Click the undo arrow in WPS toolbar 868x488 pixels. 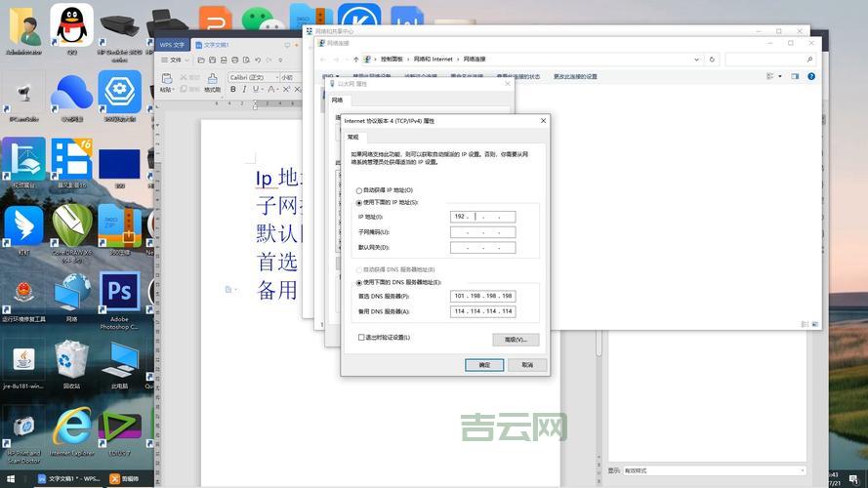point(258,60)
